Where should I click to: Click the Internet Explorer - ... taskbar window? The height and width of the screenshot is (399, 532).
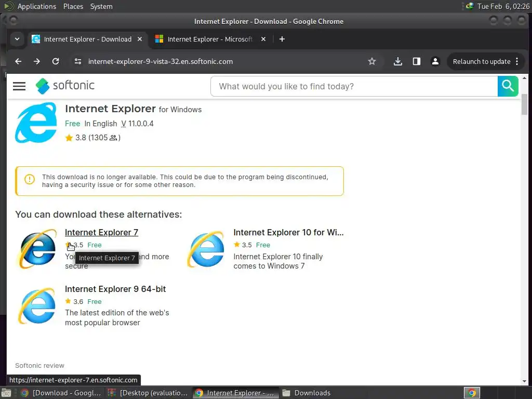235,393
